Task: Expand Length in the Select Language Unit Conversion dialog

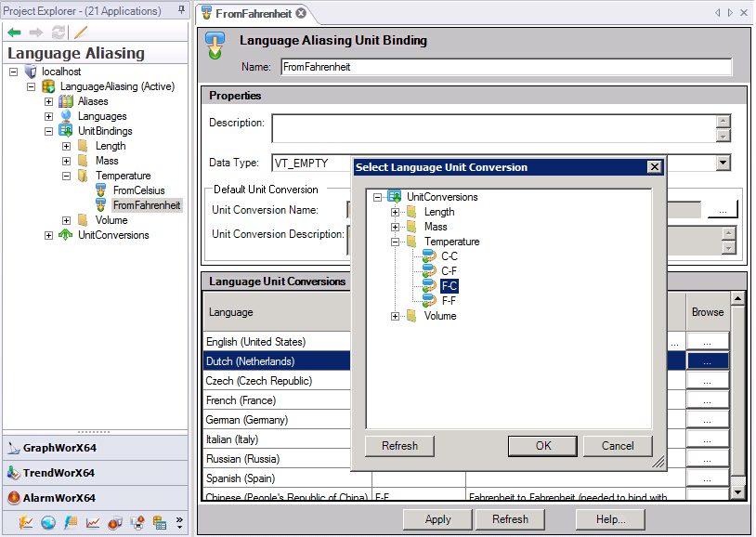Action: (x=395, y=212)
